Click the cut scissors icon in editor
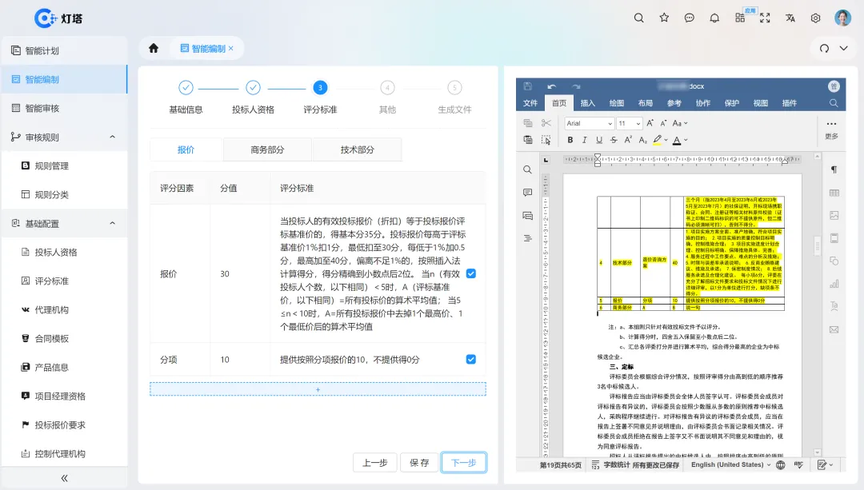 [546, 123]
